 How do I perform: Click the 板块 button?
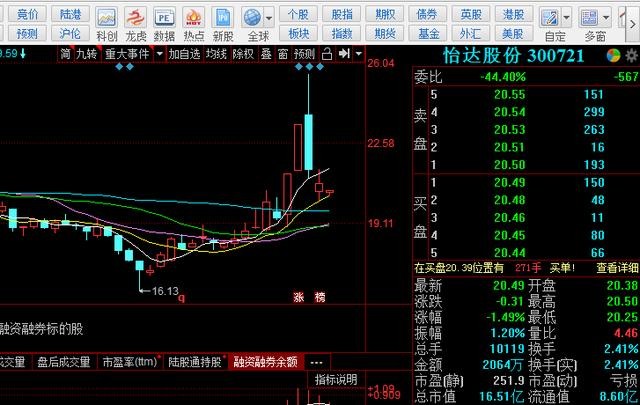(298, 33)
